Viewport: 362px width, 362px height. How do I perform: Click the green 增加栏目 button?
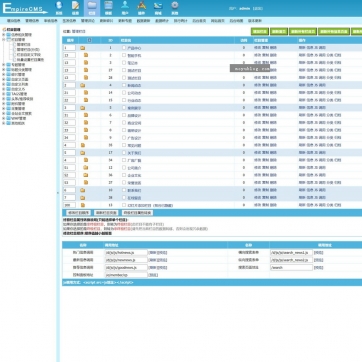260,32
